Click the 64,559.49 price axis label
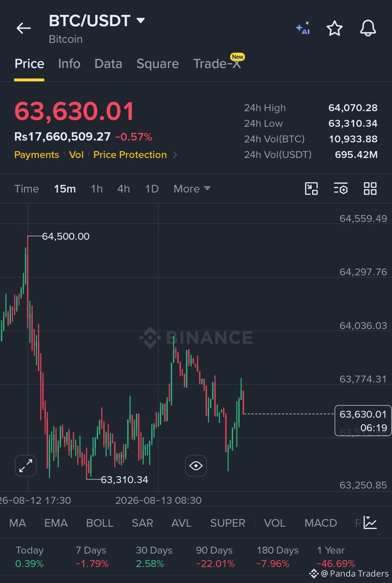The image size is (392, 583). [x=363, y=219]
